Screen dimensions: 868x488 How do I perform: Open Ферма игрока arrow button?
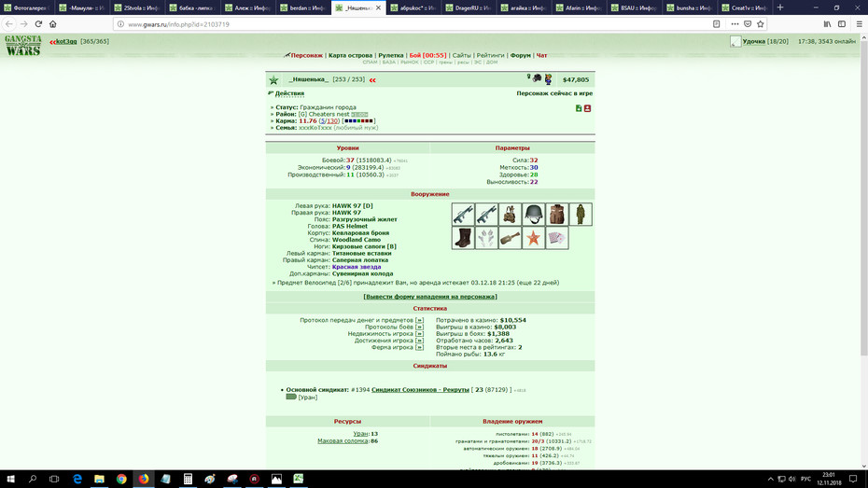tap(419, 347)
